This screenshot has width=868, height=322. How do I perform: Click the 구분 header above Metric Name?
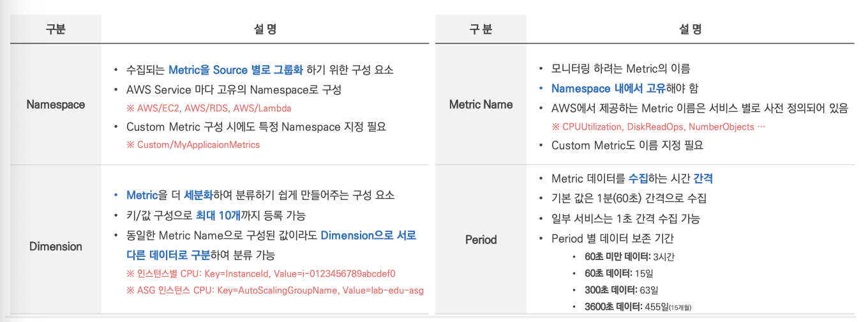(481, 29)
